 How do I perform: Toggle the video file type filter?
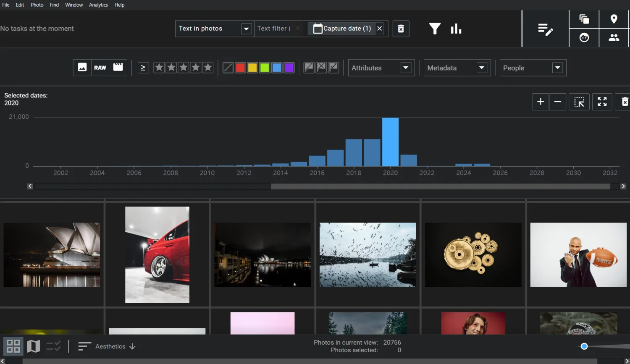(x=118, y=68)
